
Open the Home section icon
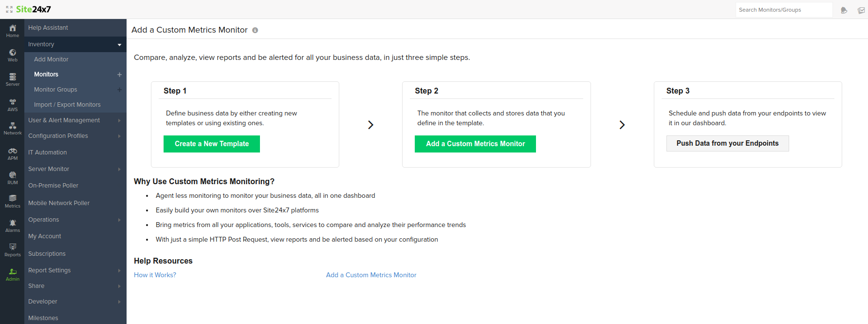point(13,31)
